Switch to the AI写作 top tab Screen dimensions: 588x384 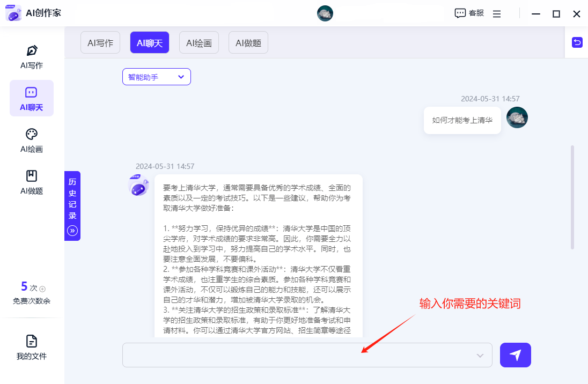coord(100,43)
